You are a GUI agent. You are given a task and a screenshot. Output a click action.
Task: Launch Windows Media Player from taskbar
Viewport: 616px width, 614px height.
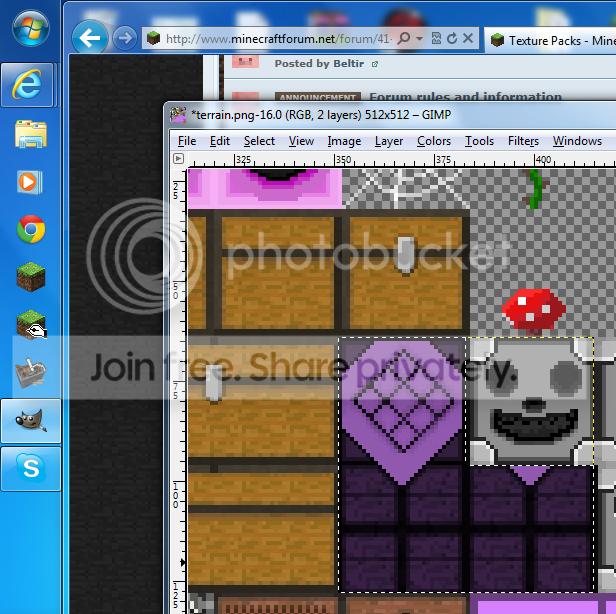pos(31,182)
